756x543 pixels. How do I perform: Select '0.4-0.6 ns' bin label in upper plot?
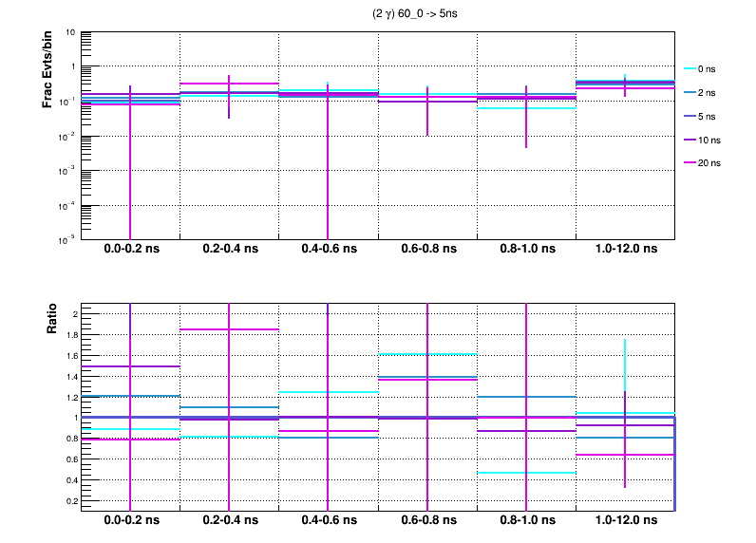pos(328,250)
